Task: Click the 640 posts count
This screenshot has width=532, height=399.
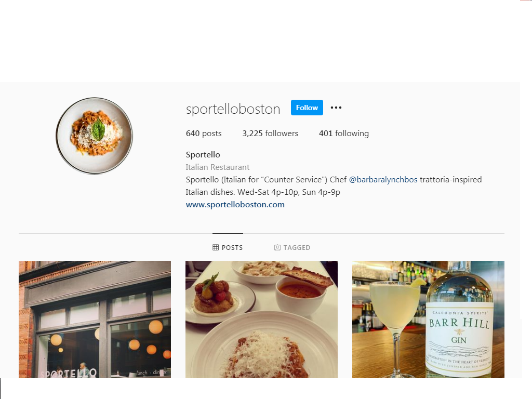Action: (204, 134)
